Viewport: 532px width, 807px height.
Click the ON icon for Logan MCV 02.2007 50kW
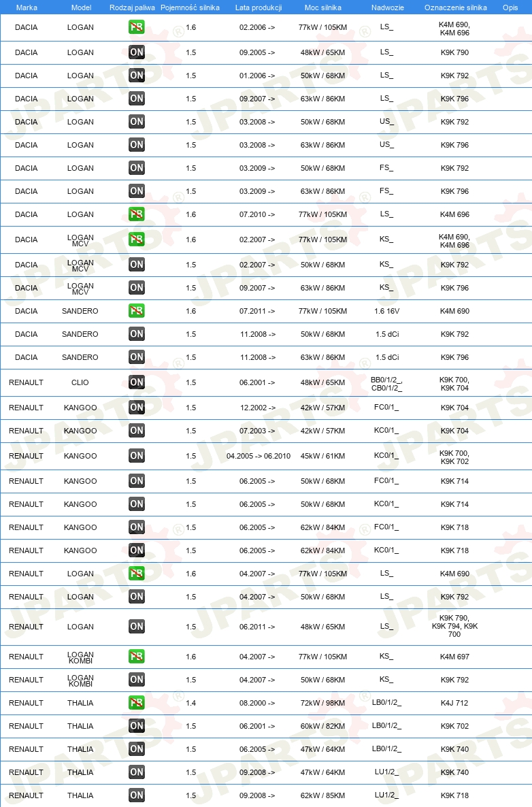click(x=136, y=265)
